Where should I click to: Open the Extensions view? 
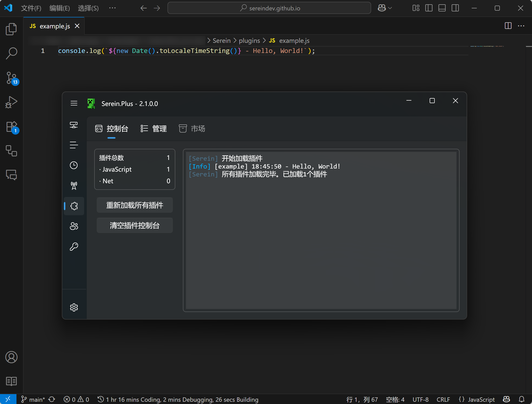(x=11, y=127)
